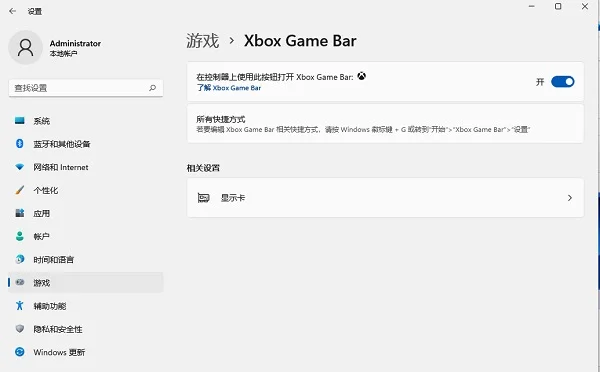The image size is (600, 372).
Task: Click the Xbox Game Bar page title
Action: point(300,41)
